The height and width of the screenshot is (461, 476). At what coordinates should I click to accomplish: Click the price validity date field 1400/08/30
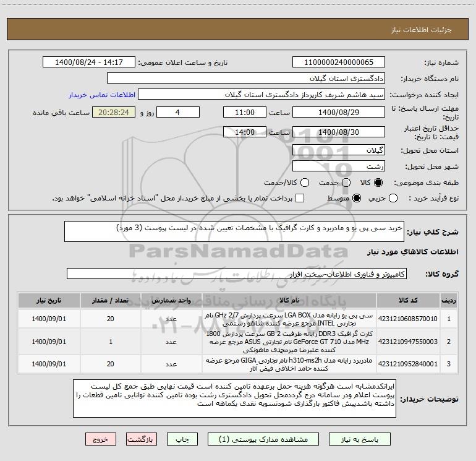click(339, 132)
